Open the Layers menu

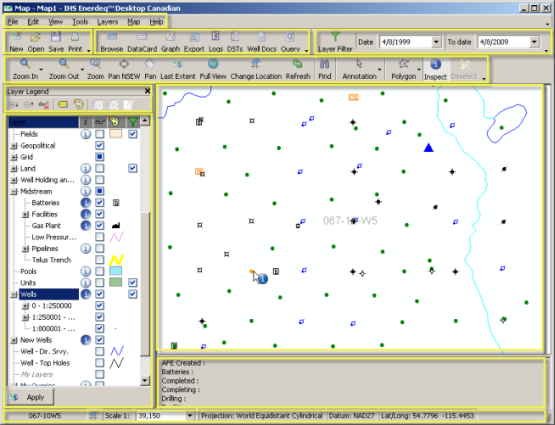(x=107, y=22)
